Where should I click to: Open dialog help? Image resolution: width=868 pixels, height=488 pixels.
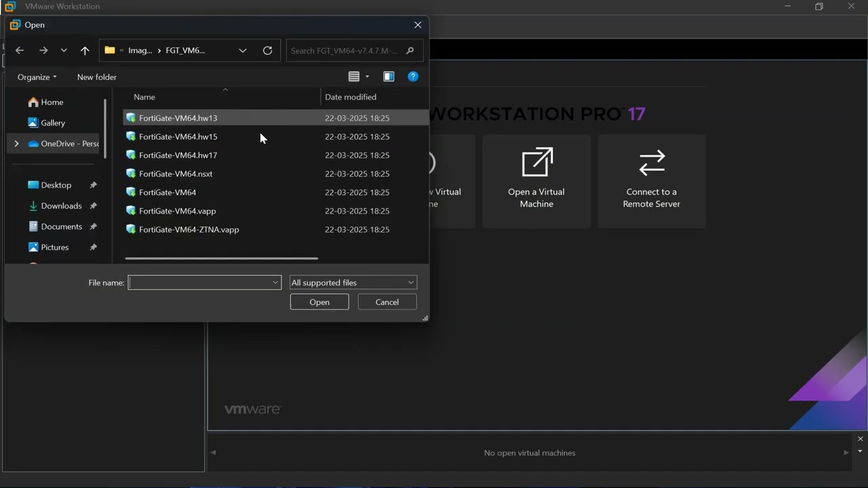[413, 77]
